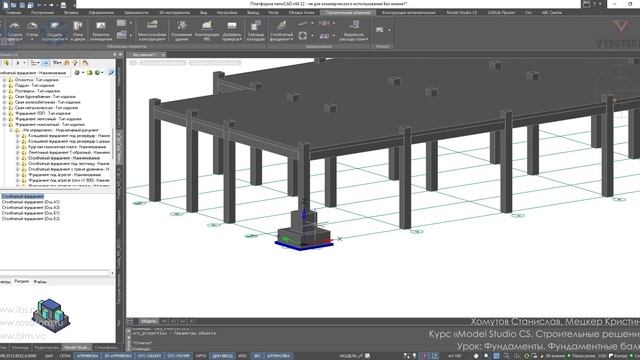Expand the Сваи буронабивные node
This screenshot has height=360, width=640.
click(4, 97)
